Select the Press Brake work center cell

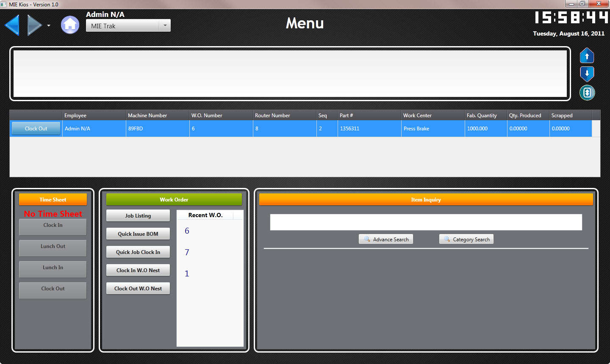coord(433,129)
